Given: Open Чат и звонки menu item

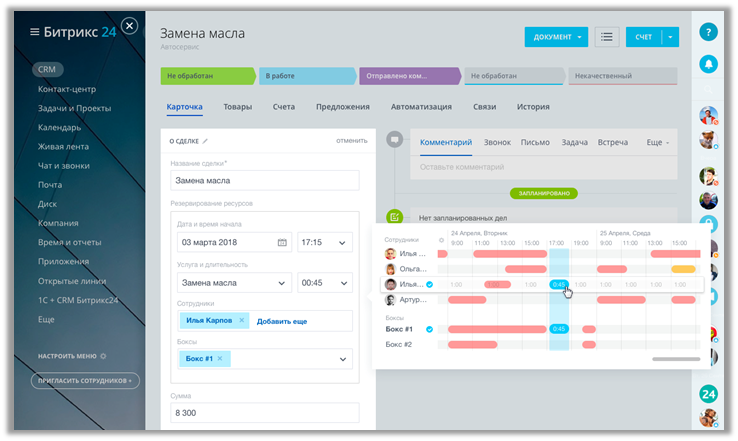Looking at the screenshot, I should click(64, 166).
